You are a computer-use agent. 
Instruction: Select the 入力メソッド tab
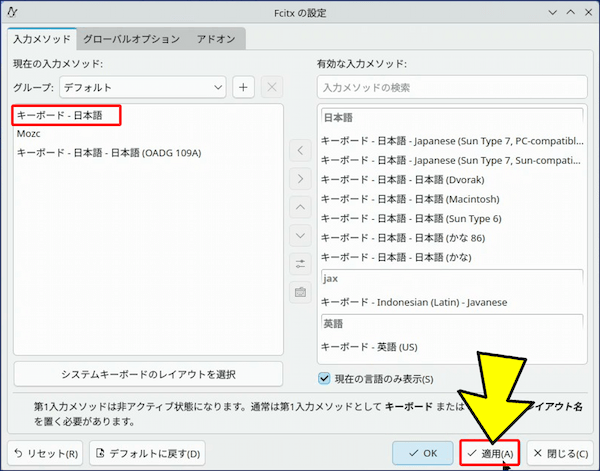click(x=44, y=39)
